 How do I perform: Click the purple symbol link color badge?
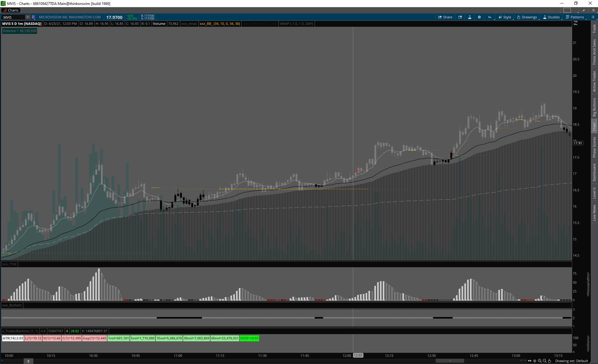click(x=33, y=17)
